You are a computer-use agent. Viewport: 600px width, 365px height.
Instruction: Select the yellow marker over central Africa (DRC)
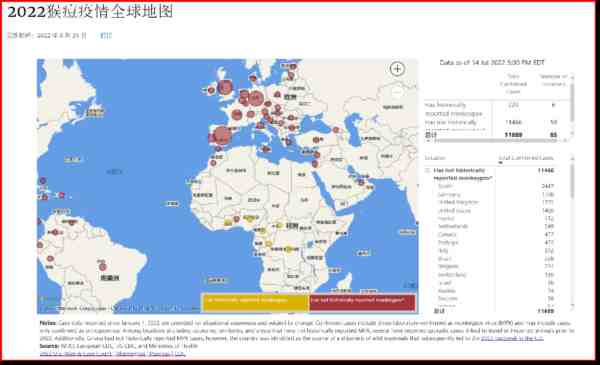(x=288, y=249)
